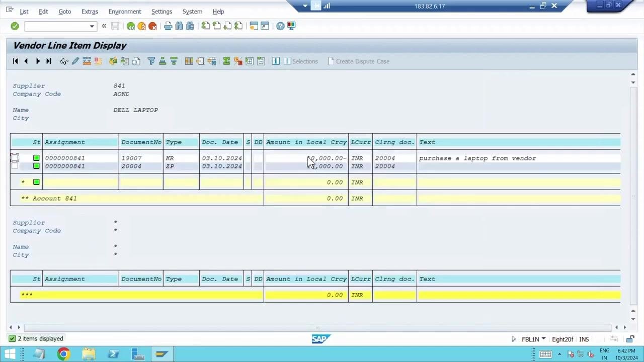Image resolution: width=644 pixels, height=362 pixels.
Task: Open SAP Help question mark icon
Action: tap(280, 26)
